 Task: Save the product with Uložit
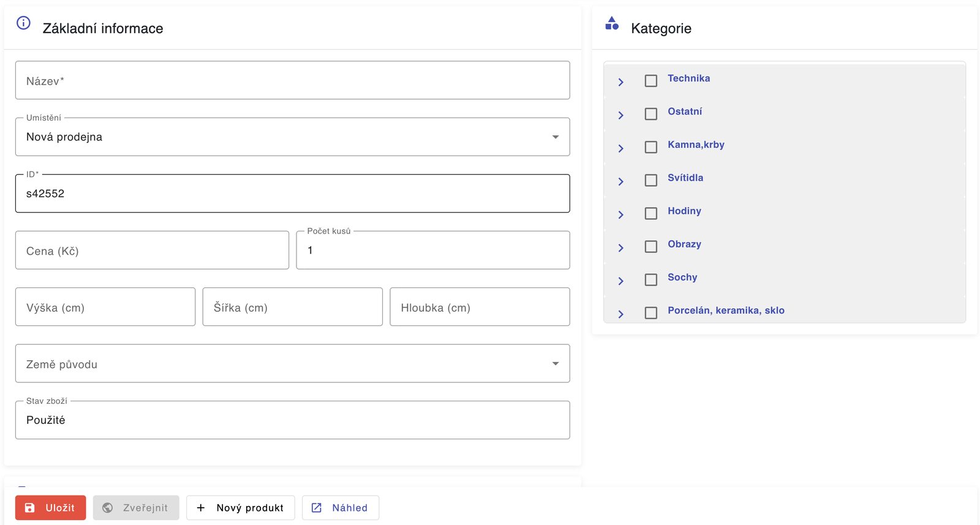coord(50,508)
